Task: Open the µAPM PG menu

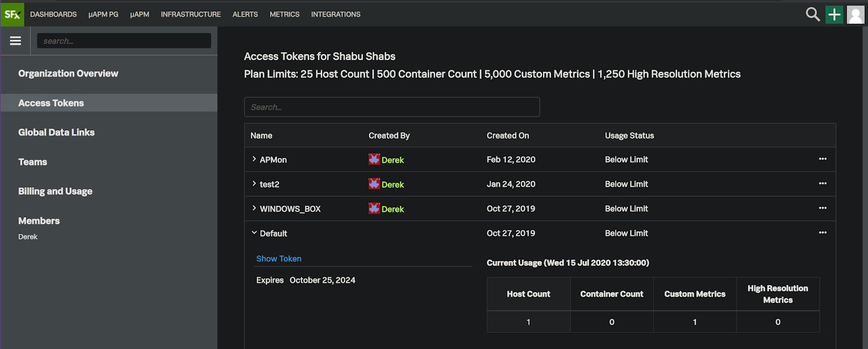Action: coord(103,14)
